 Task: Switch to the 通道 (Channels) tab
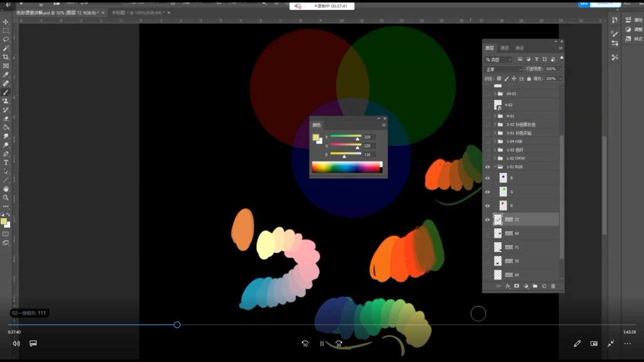(504, 48)
